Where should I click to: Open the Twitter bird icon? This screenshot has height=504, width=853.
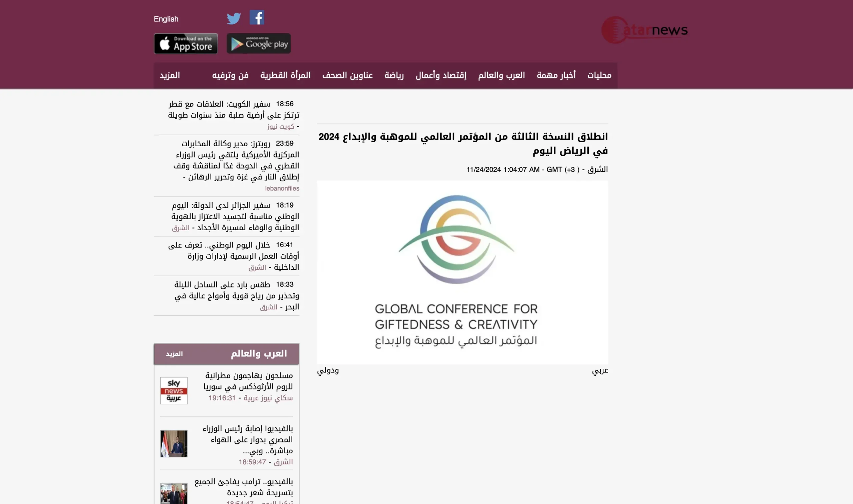click(x=234, y=18)
